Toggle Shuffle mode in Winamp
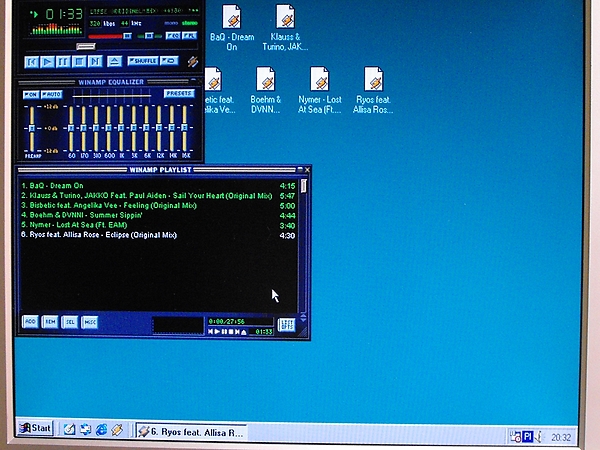Viewport: 600px width, 450px height. [142, 61]
